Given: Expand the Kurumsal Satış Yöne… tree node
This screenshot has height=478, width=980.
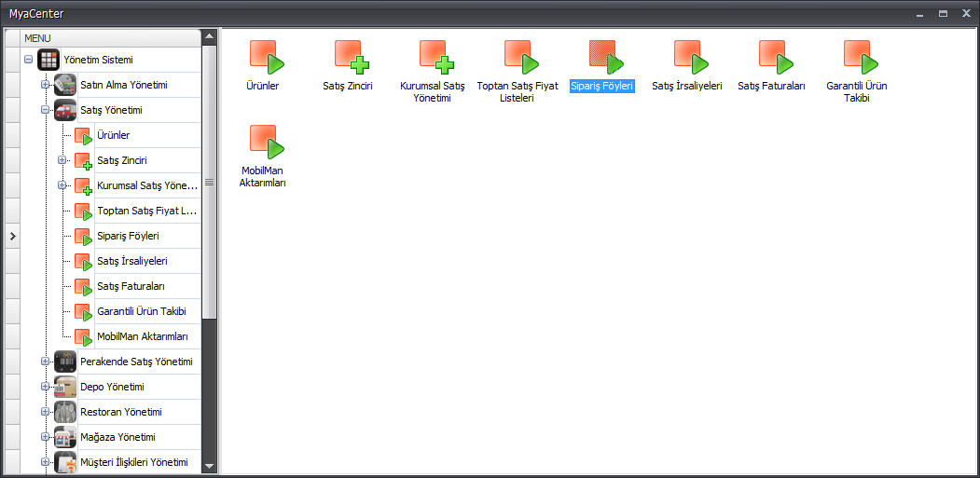Looking at the screenshot, I should (x=62, y=185).
